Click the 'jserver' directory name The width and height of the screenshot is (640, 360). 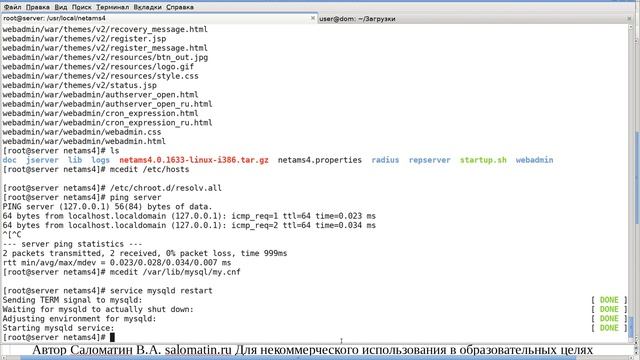pos(42,160)
